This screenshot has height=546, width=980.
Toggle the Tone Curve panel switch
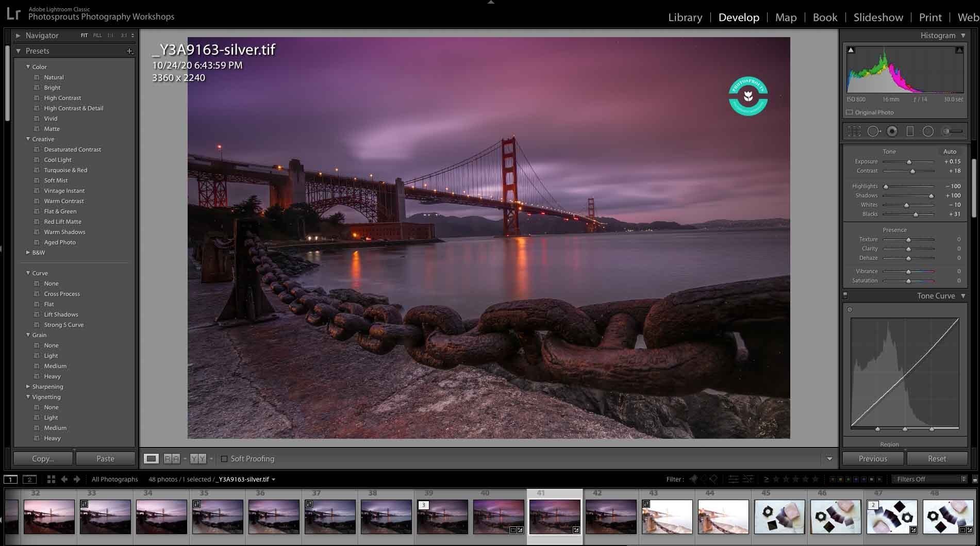pyautogui.click(x=845, y=295)
